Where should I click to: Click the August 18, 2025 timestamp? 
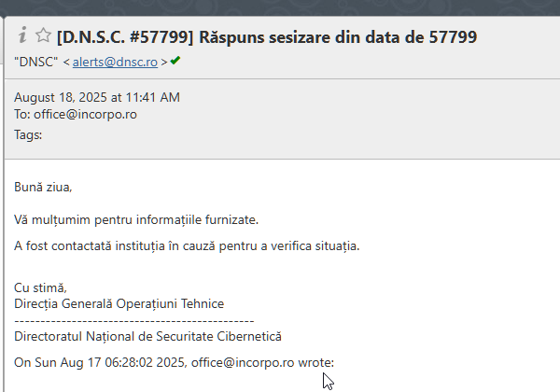(97, 97)
